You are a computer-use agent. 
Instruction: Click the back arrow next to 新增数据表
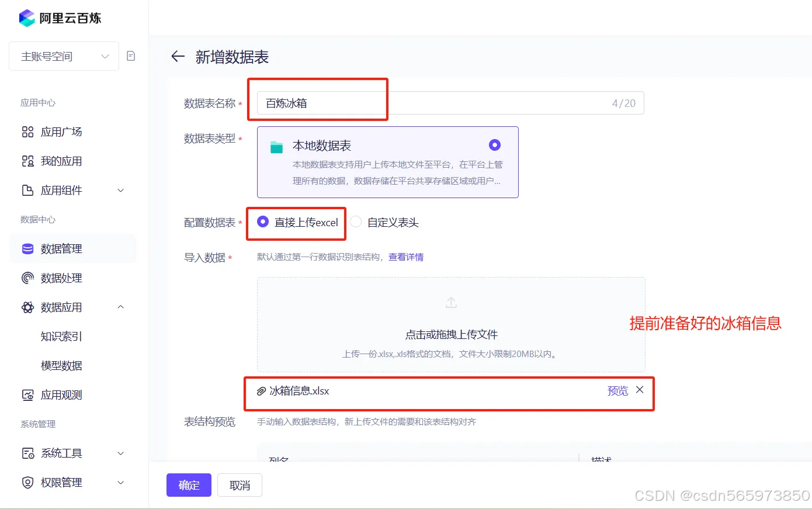[177, 56]
